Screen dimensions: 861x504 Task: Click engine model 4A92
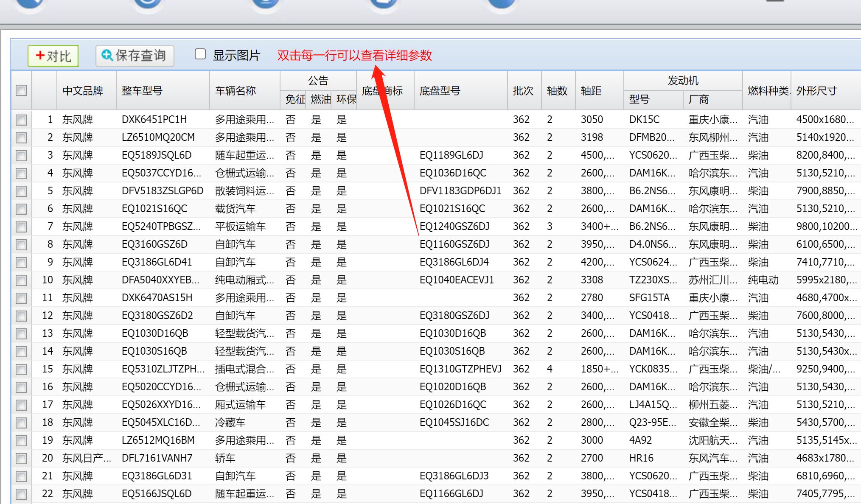coord(640,440)
